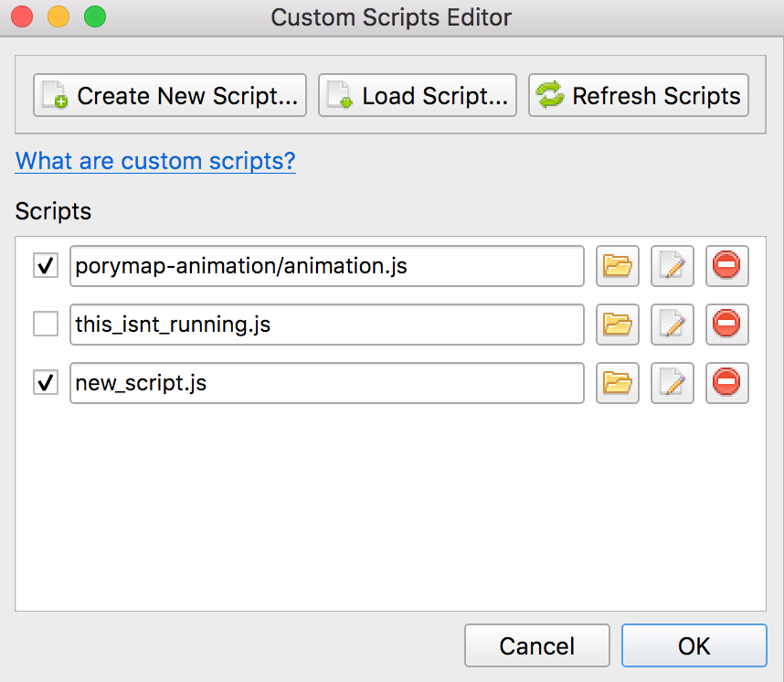The height and width of the screenshot is (682, 784).
Task: Open the 'What are custom scripts?' link
Action: tap(154, 161)
